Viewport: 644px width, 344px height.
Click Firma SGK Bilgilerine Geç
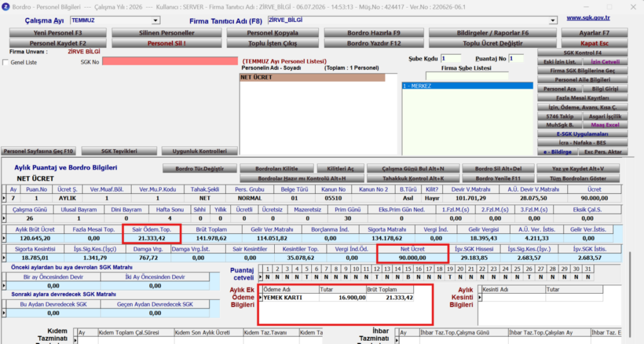pos(582,71)
